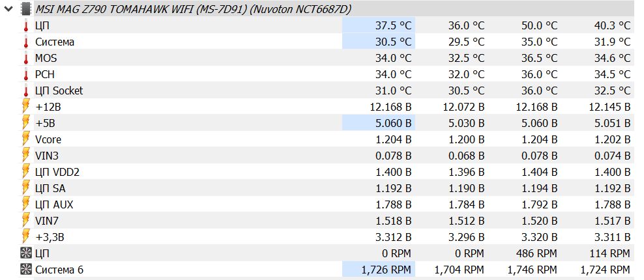Viewport: 644px width, 280px height.
Task: Select the +5В voltage label
Action: pyautogui.click(x=45, y=123)
